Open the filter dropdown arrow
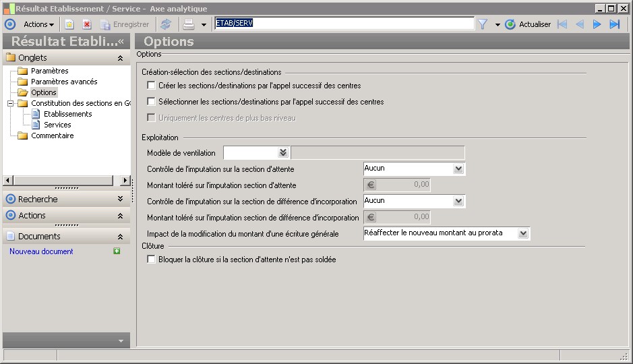 tap(498, 25)
